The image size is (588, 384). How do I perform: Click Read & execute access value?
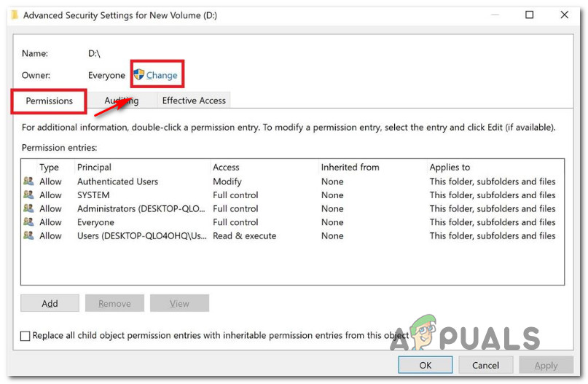(244, 236)
